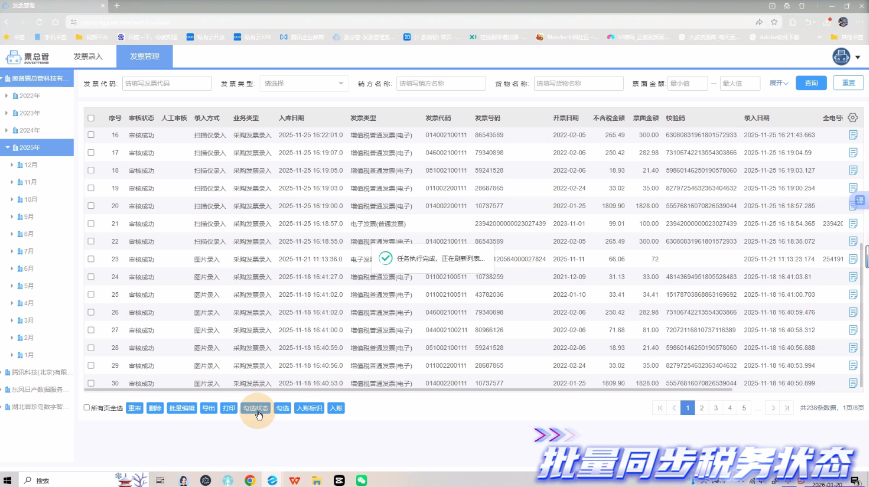The image size is (869, 487).
Task: Switch to the 发票录入 tab
Action: [x=88, y=57]
